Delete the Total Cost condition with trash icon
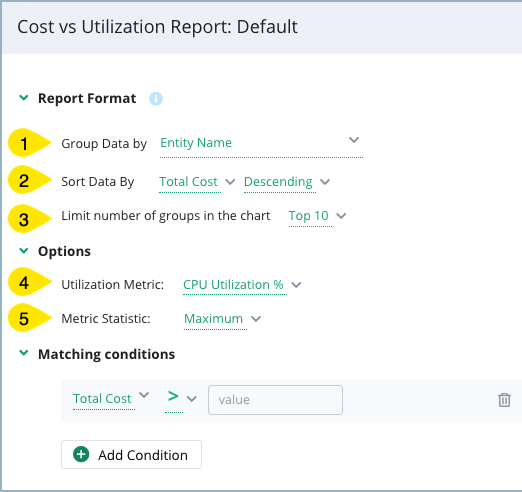The width and height of the screenshot is (522, 492). tap(504, 400)
